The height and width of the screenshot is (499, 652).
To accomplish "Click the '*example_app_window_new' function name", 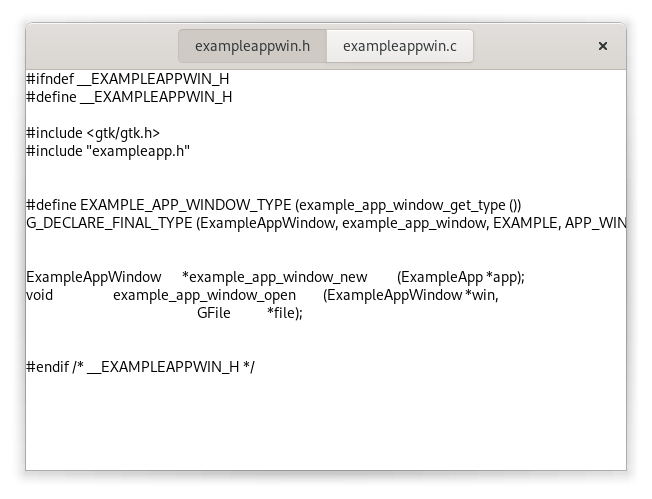I will 275,277.
